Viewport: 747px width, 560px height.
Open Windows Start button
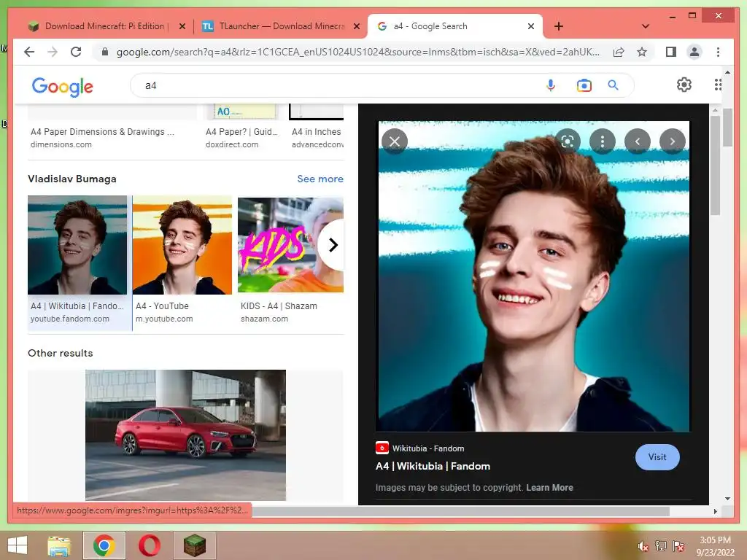[x=18, y=545]
